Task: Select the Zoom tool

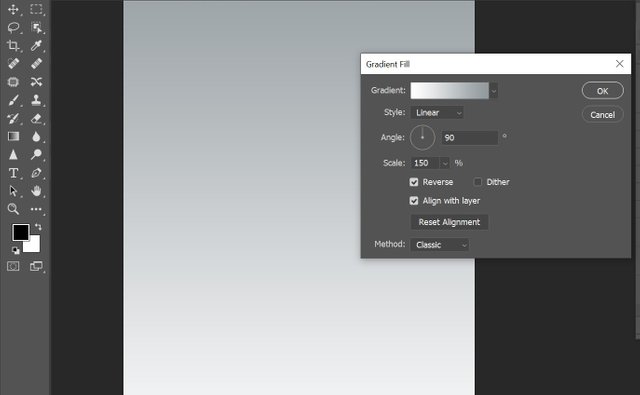Action: (13, 209)
